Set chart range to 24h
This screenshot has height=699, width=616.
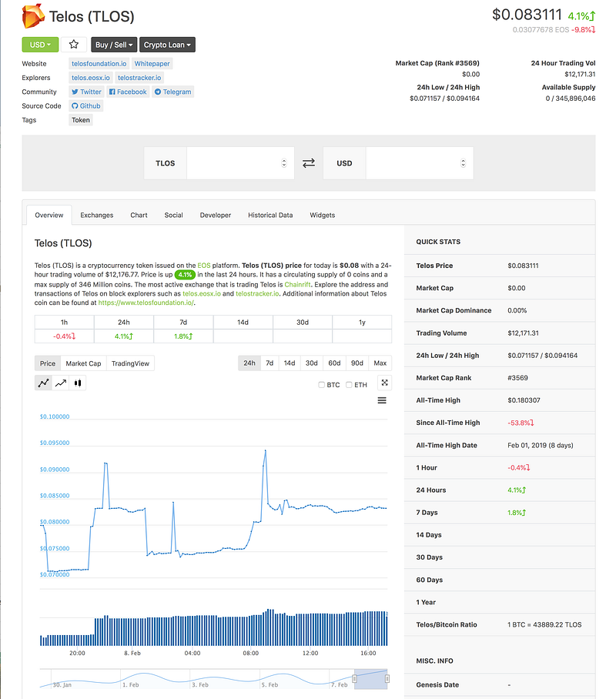[x=249, y=363]
